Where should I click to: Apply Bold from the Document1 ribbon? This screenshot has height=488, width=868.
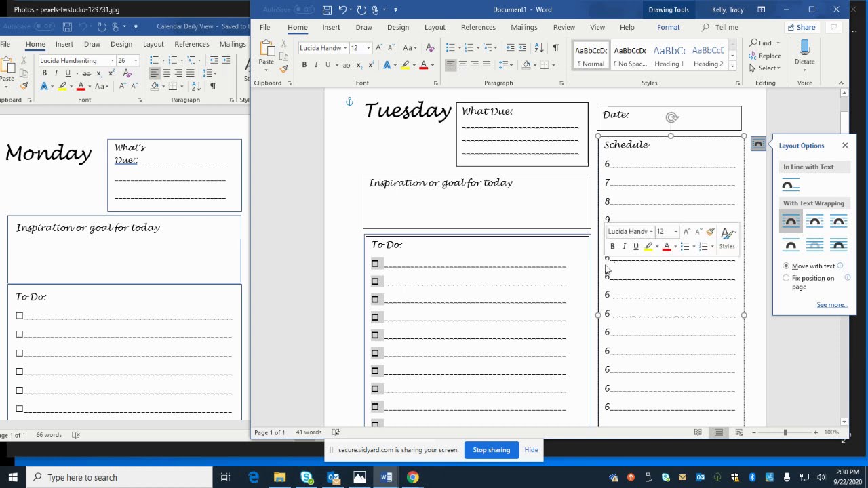tap(304, 65)
